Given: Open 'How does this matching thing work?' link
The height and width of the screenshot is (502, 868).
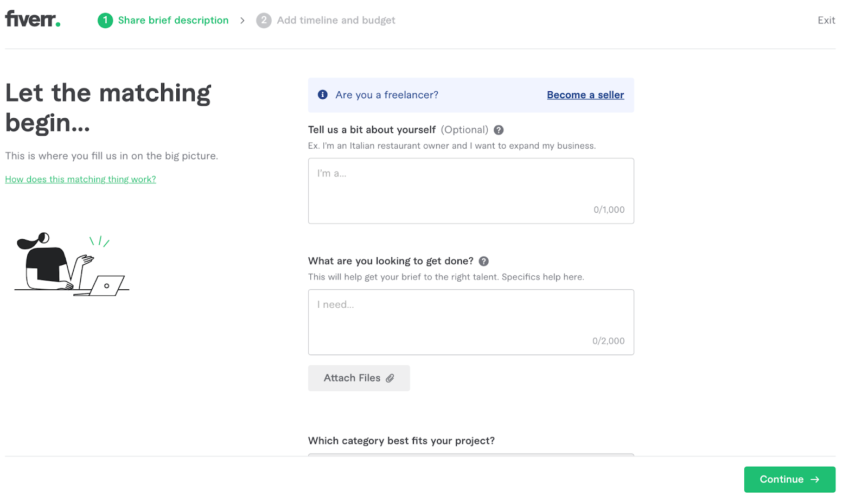Looking at the screenshot, I should click(80, 180).
